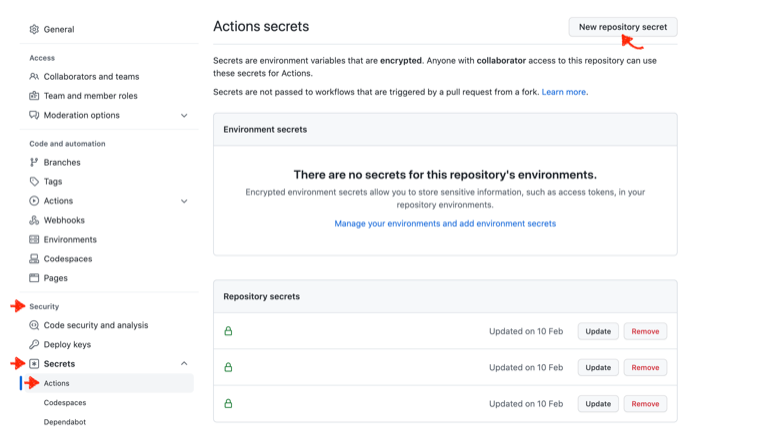The image size is (768, 436).
Task: Click the Environment secrets header
Action: click(x=265, y=129)
